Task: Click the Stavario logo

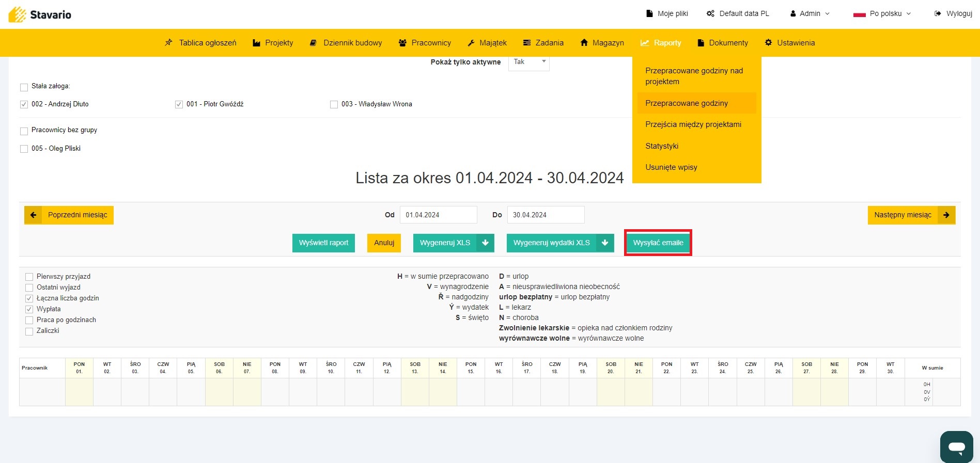Action: (x=40, y=14)
